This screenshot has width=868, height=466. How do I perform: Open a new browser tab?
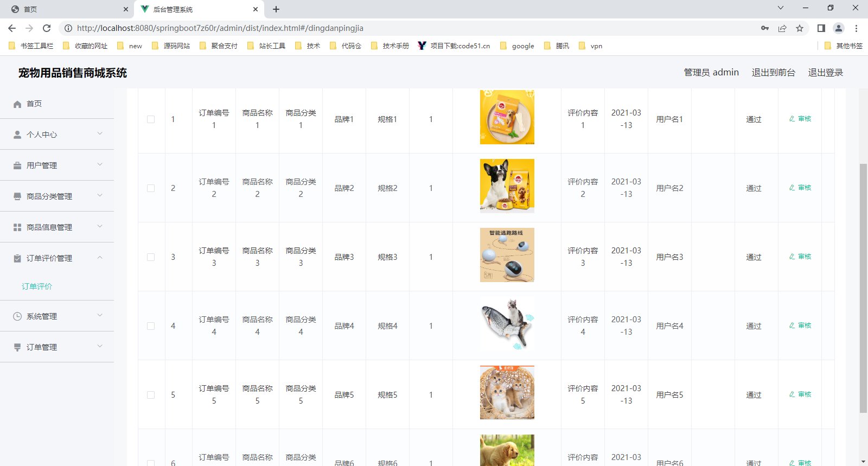[276, 9]
